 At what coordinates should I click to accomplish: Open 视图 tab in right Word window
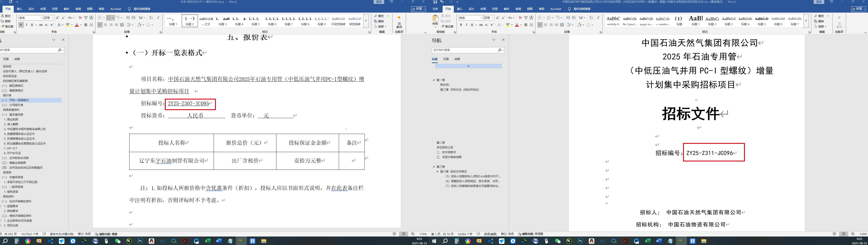click(530, 9)
